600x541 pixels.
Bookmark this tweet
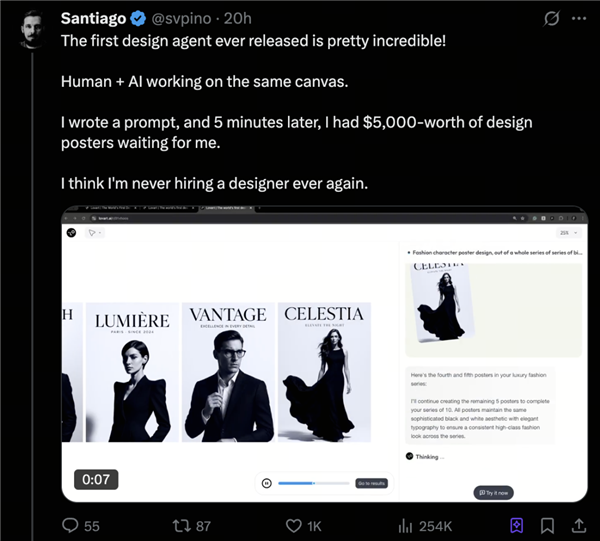547,525
